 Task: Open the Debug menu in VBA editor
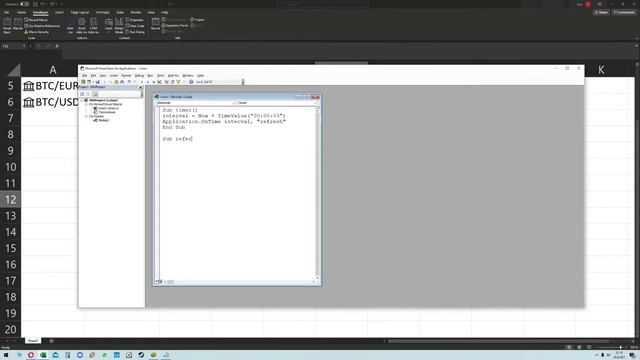point(139,76)
